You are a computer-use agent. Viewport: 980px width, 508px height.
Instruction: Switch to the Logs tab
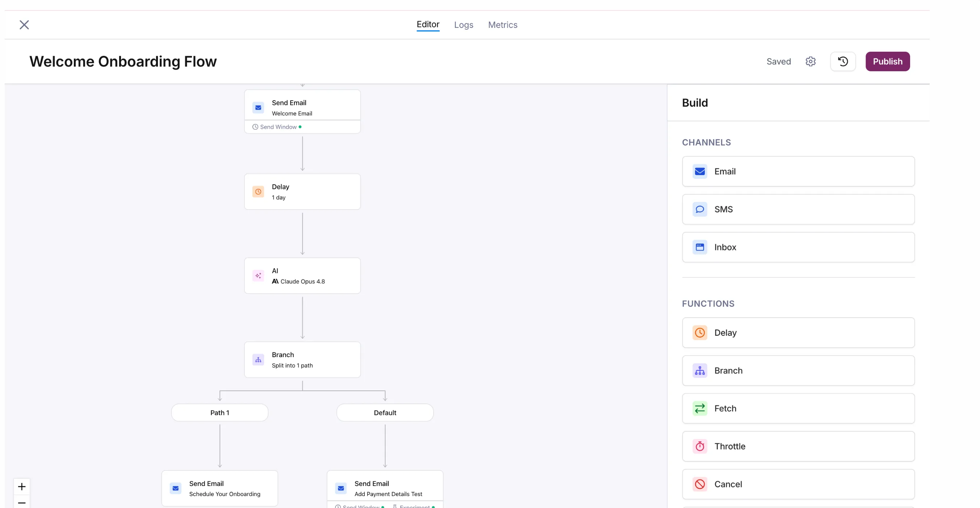pos(463,25)
